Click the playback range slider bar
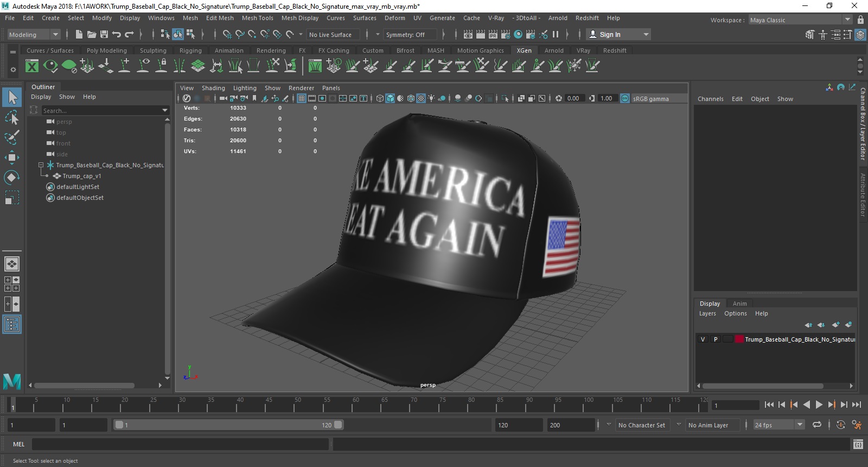The height and width of the screenshot is (467, 868). pyautogui.click(x=228, y=425)
